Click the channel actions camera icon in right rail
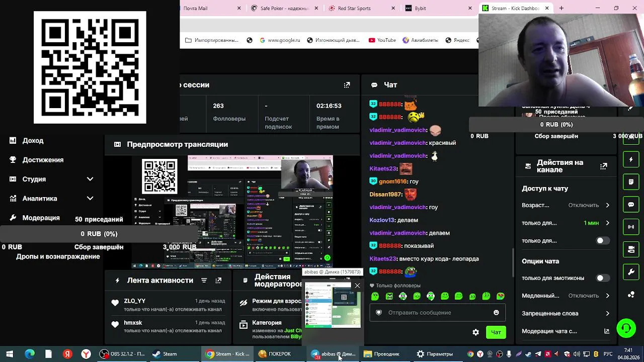This screenshot has width=644, height=362. tap(631, 249)
